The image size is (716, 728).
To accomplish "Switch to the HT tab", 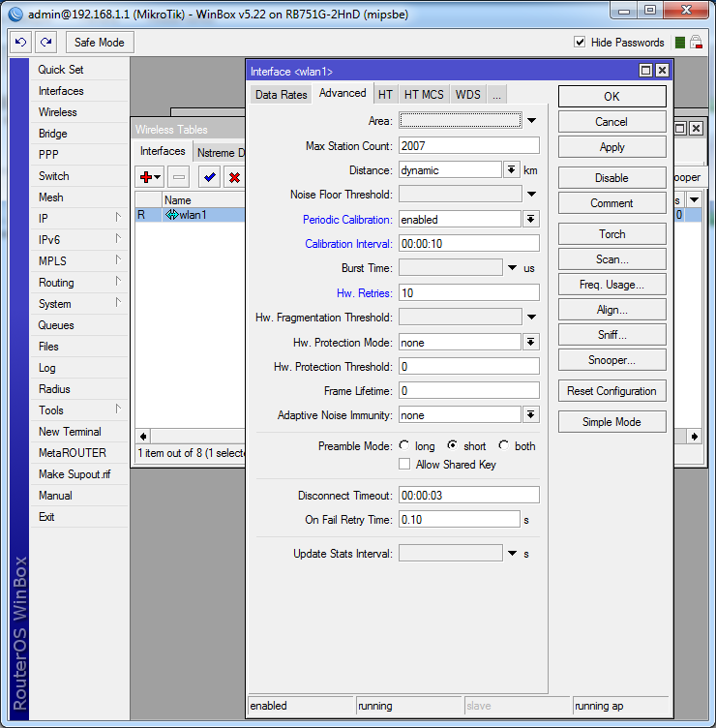I will [x=385, y=95].
